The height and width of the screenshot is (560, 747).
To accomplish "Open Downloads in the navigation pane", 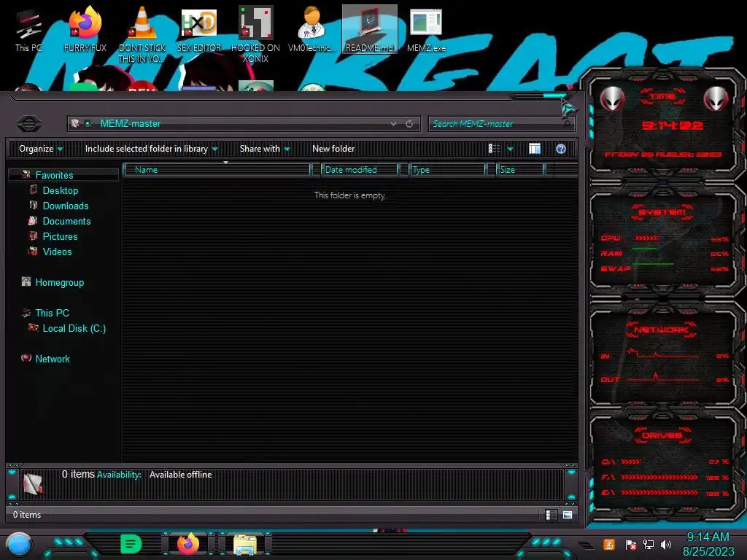I will 66,206.
